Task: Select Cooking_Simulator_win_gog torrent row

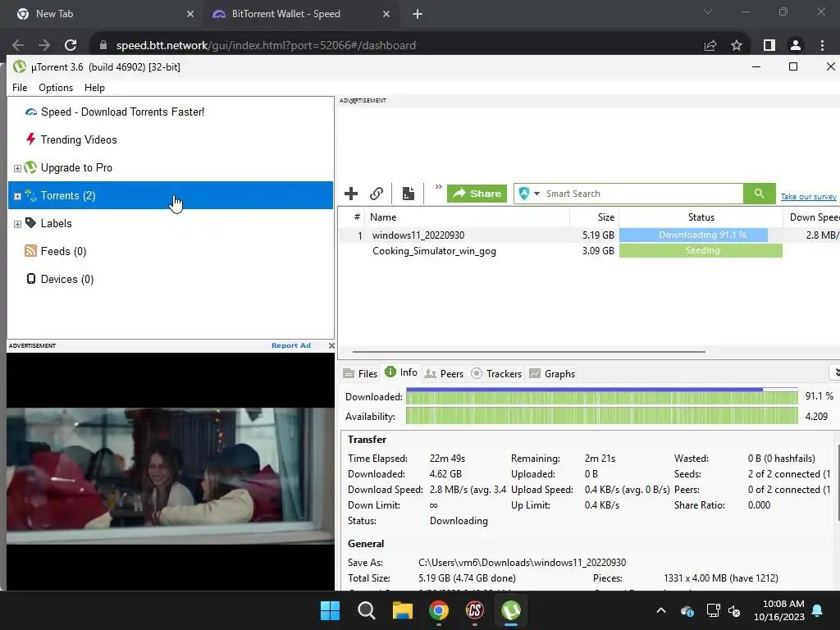Action: (589, 251)
